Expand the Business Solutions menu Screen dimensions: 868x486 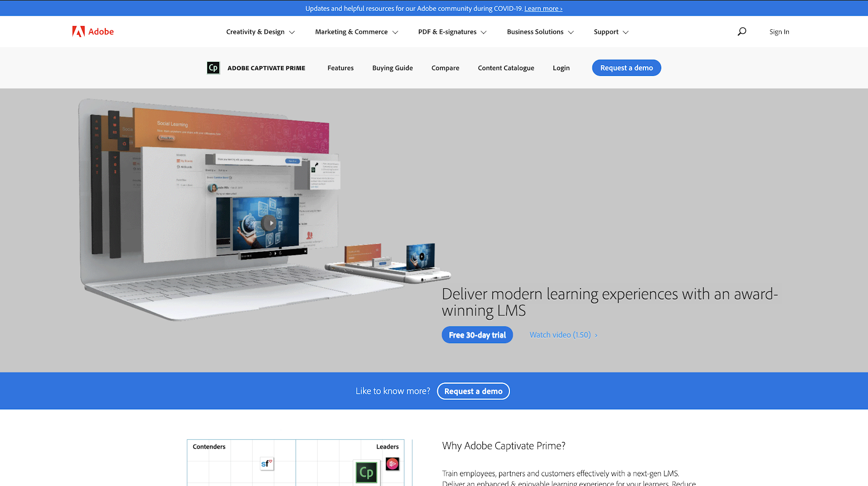click(540, 32)
